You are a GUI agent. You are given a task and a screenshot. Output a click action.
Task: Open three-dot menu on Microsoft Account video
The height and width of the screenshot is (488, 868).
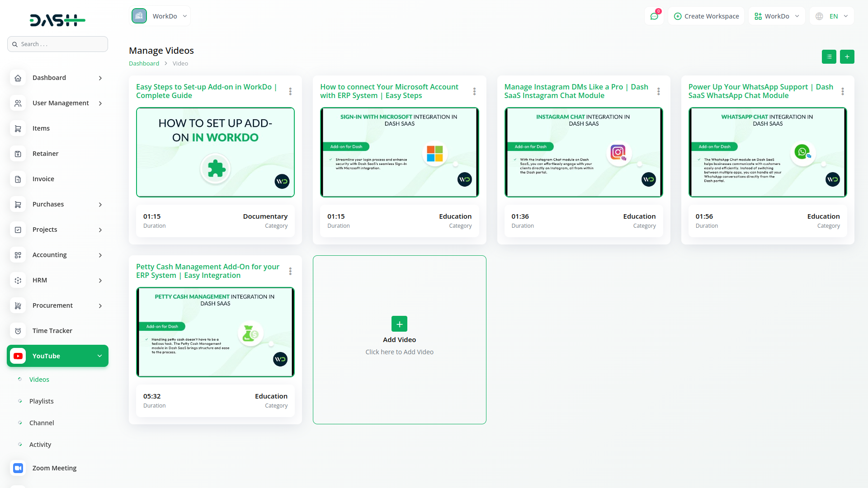click(x=474, y=91)
